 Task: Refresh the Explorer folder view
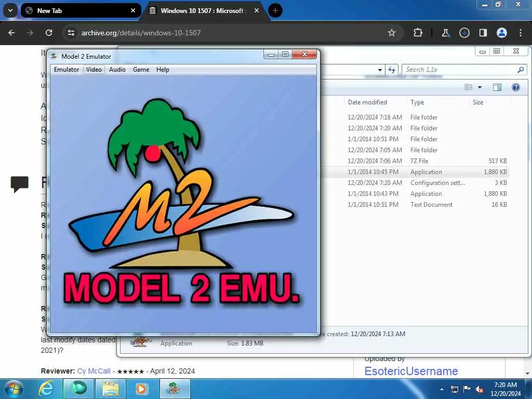(x=392, y=70)
